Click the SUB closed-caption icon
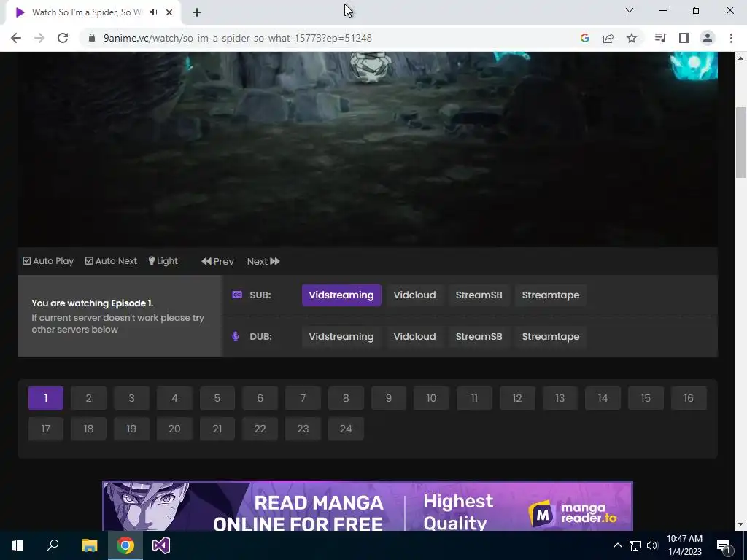Image resolution: width=747 pixels, height=560 pixels. click(237, 295)
